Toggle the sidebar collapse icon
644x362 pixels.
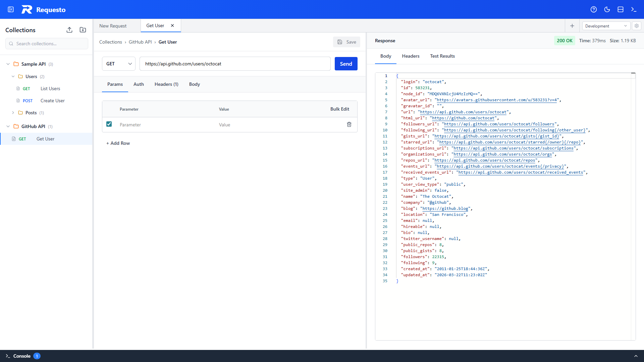pyautogui.click(x=11, y=9)
